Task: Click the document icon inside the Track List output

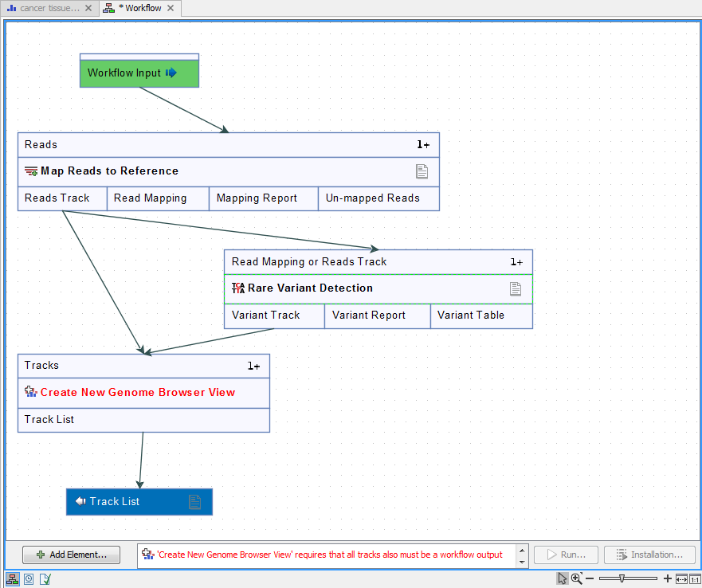Action: click(x=195, y=502)
